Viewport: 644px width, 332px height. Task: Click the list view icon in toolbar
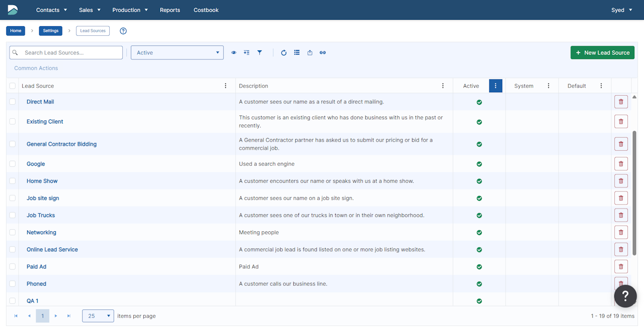tap(297, 53)
